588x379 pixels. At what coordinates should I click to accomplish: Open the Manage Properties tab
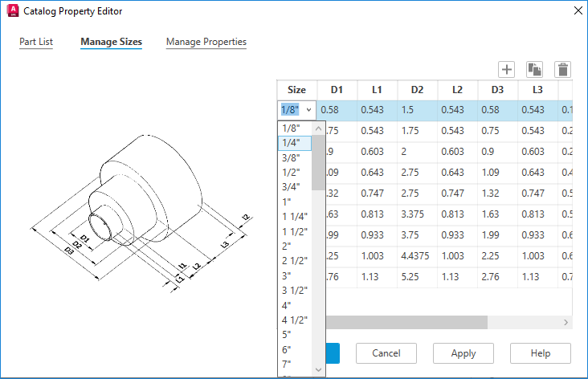coord(206,42)
